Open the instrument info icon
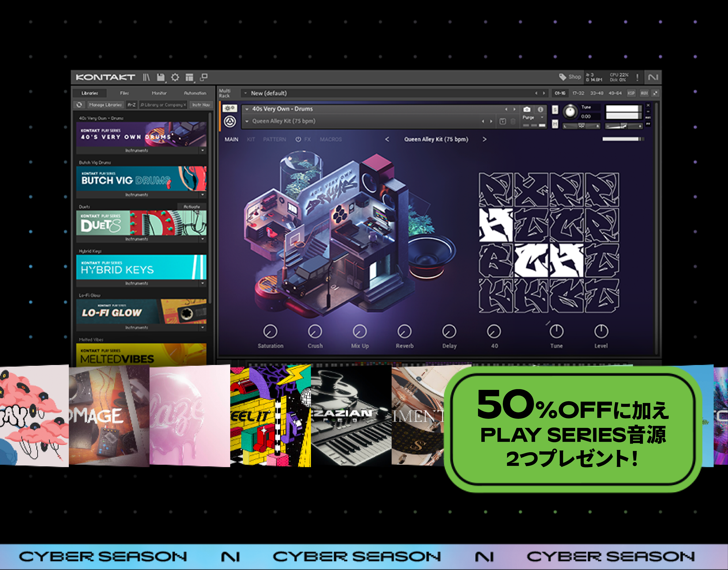 [540, 109]
